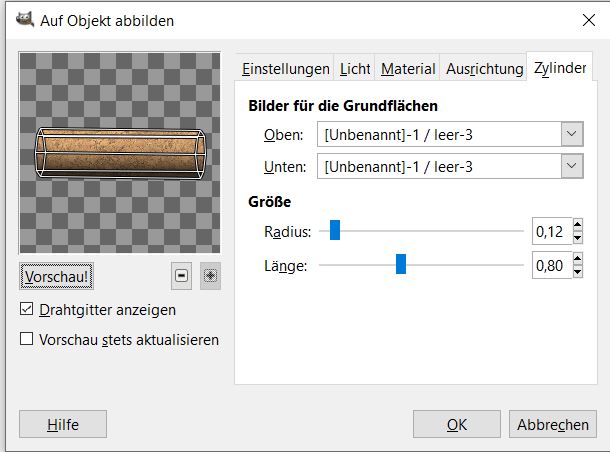Viewport: 610px width, 452px height.
Task: Click the GIMP Wilber icon in title bar
Action: [x=25, y=19]
